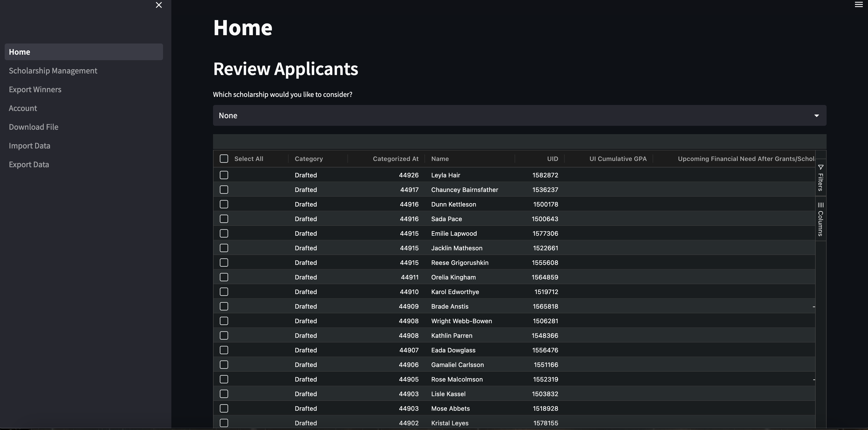This screenshot has width=868, height=430.
Task: Open Export Winners page
Action: click(x=35, y=90)
